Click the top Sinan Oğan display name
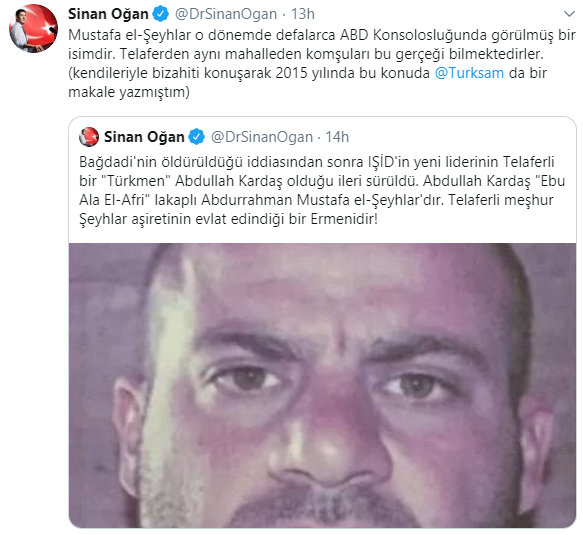 click(x=108, y=14)
